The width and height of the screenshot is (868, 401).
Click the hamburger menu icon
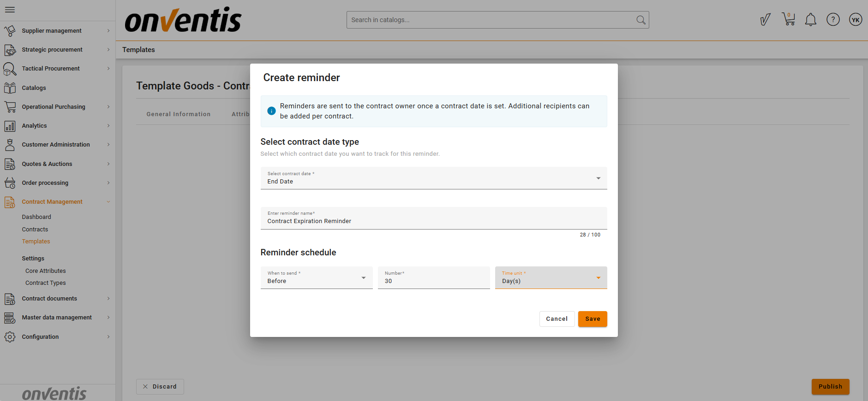point(10,10)
